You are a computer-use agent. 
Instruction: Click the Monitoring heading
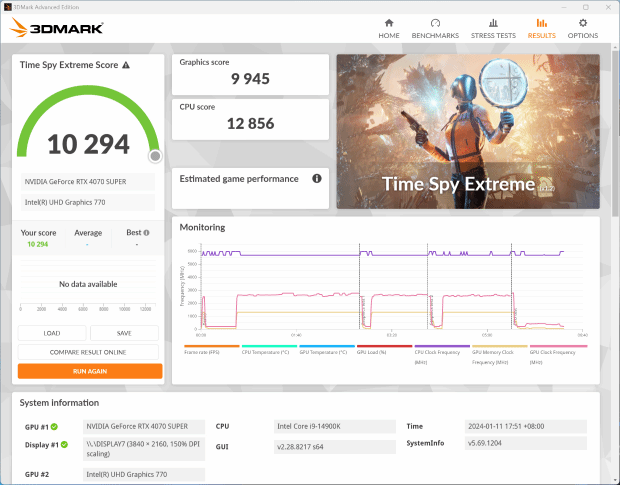click(x=202, y=227)
